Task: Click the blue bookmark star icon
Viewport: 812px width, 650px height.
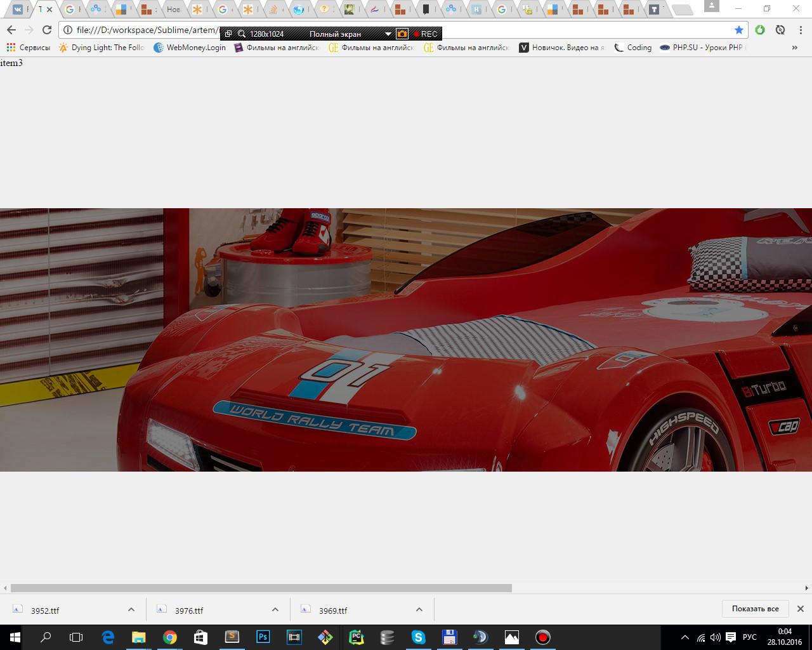Action: [x=739, y=30]
